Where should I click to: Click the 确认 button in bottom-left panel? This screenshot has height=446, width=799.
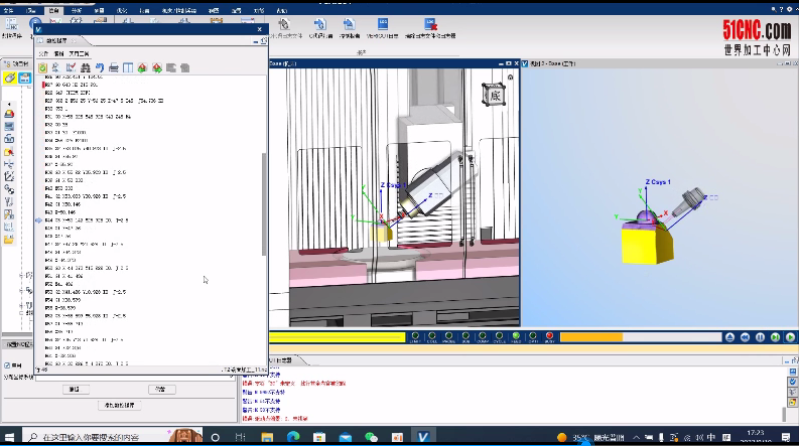pyautogui.click(x=73, y=388)
